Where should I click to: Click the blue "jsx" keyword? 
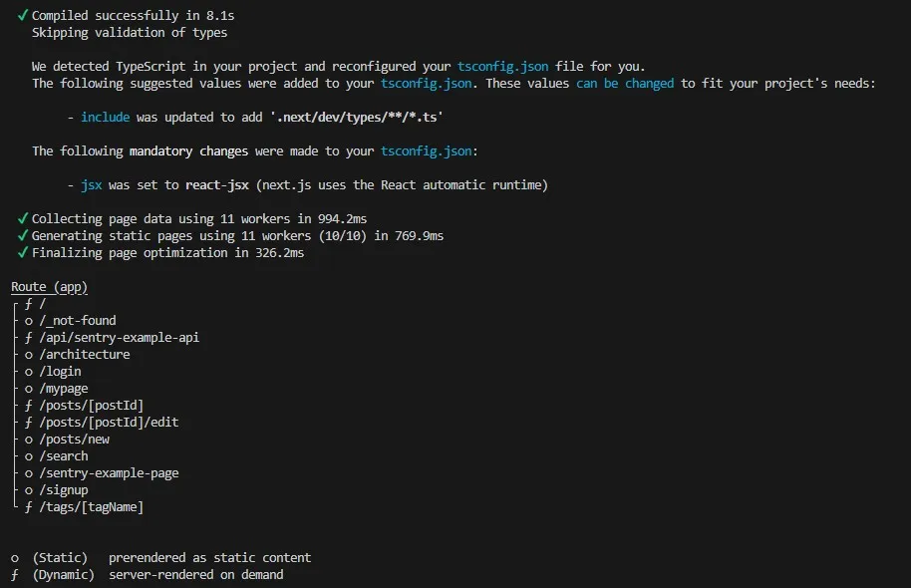pyautogui.click(x=93, y=185)
